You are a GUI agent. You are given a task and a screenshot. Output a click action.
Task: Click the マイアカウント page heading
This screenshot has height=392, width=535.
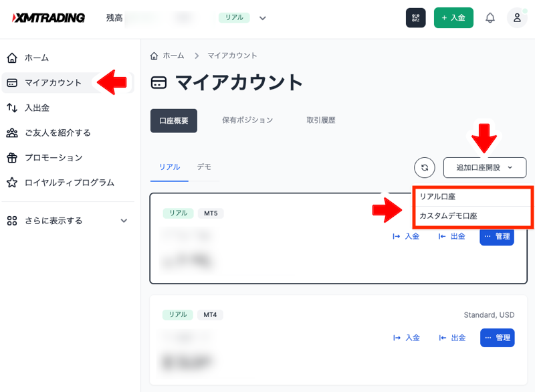click(239, 82)
